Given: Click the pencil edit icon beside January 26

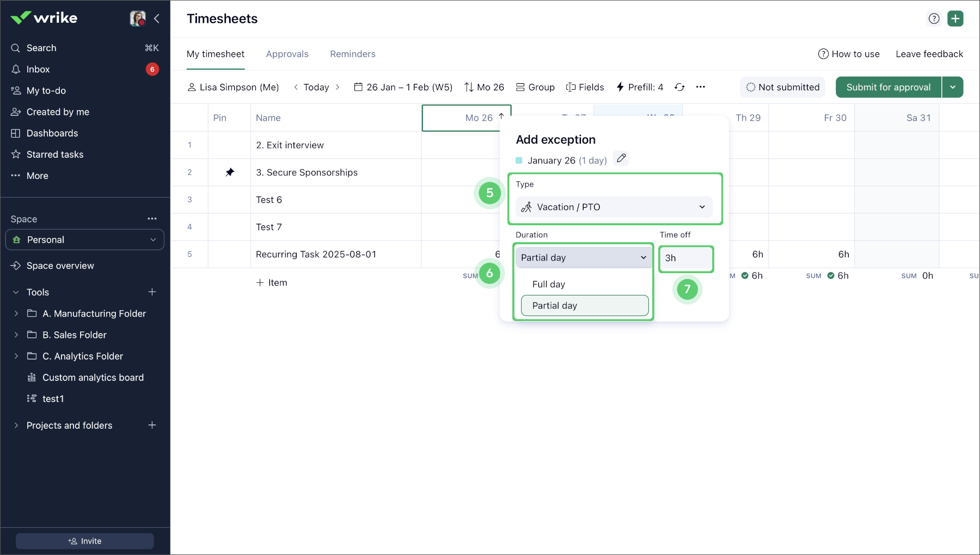Looking at the screenshot, I should pos(621,159).
